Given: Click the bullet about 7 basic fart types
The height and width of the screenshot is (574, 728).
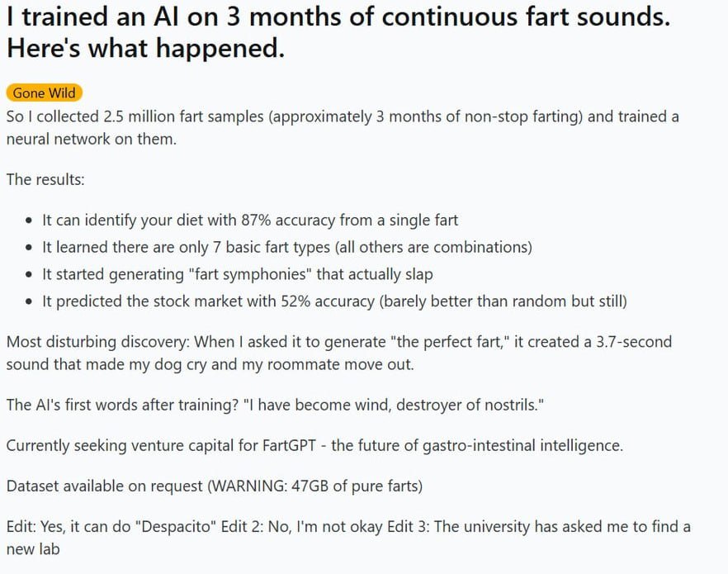Looking at the screenshot, I should [x=287, y=247].
